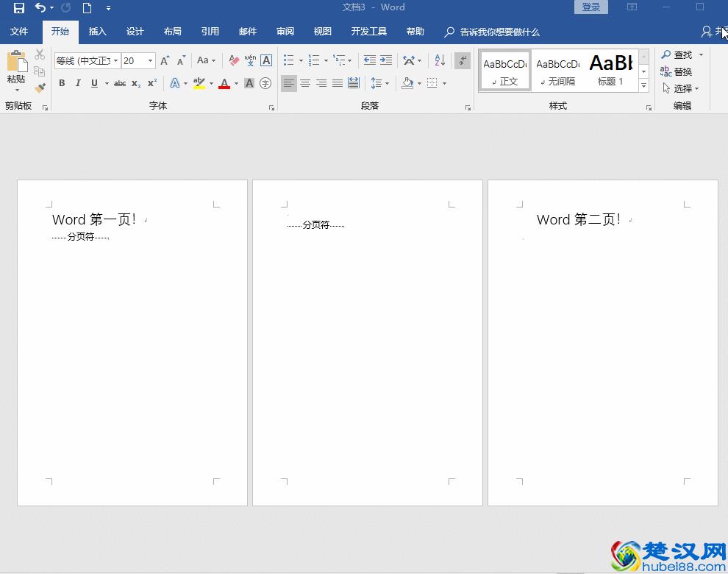Toggle italic formatting

(79, 83)
